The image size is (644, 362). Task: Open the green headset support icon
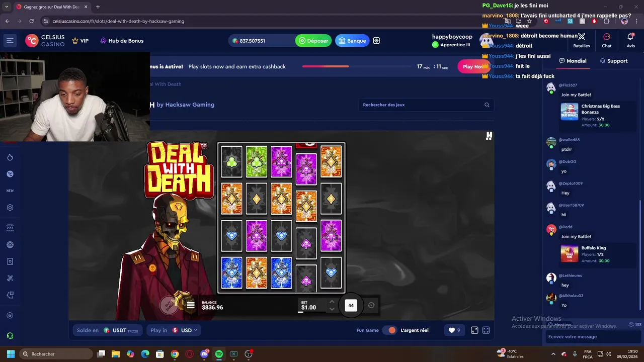(10, 336)
